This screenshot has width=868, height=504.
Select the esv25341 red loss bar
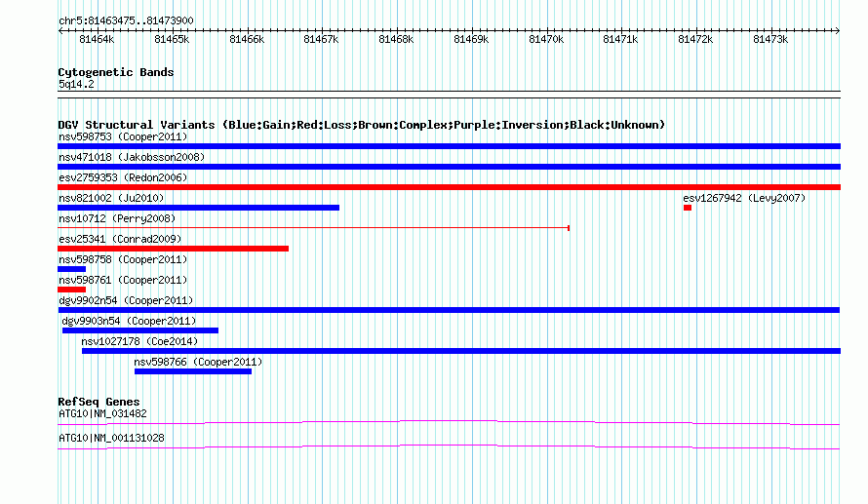(x=173, y=249)
